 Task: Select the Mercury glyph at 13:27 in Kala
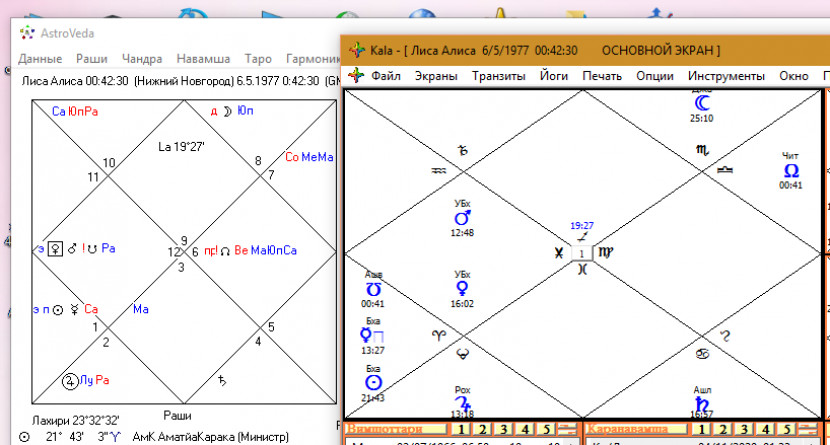click(x=366, y=335)
